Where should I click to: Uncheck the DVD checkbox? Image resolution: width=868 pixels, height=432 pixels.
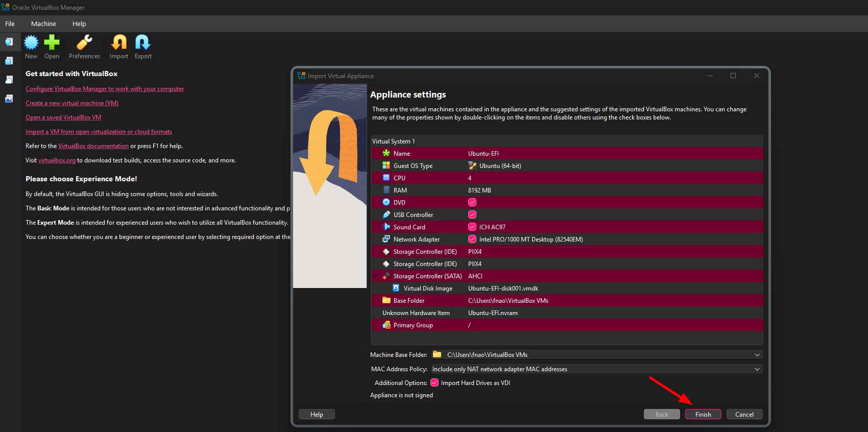(472, 203)
